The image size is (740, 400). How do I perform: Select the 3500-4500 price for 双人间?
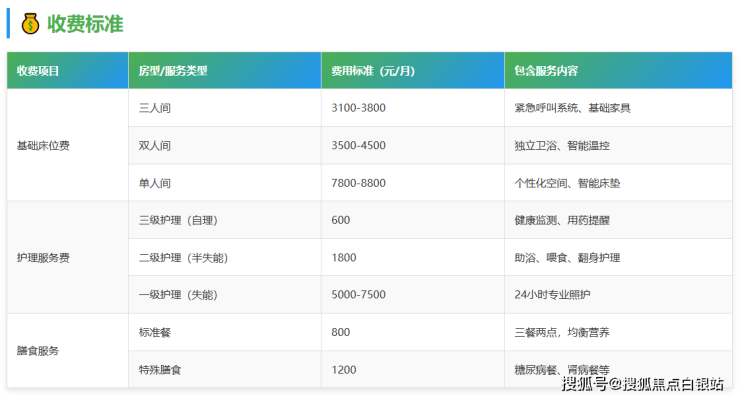[x=358, y=146]
